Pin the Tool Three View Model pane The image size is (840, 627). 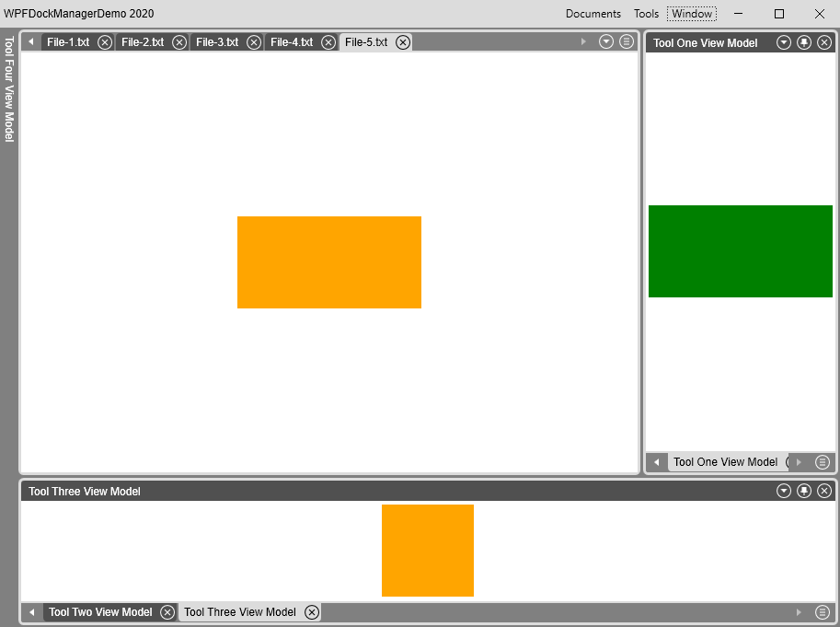[x=804, y=491]
